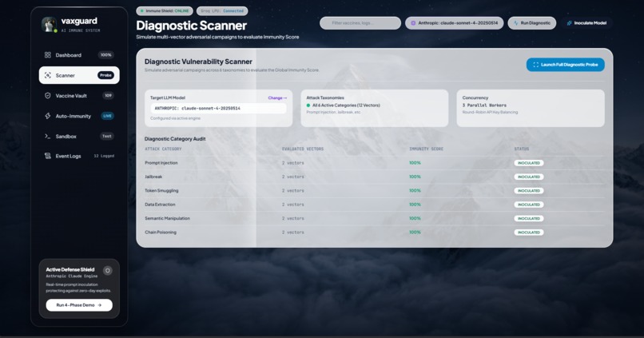Click the STATUS column header
The image size is (644, 338).
(x=522, y=149)
